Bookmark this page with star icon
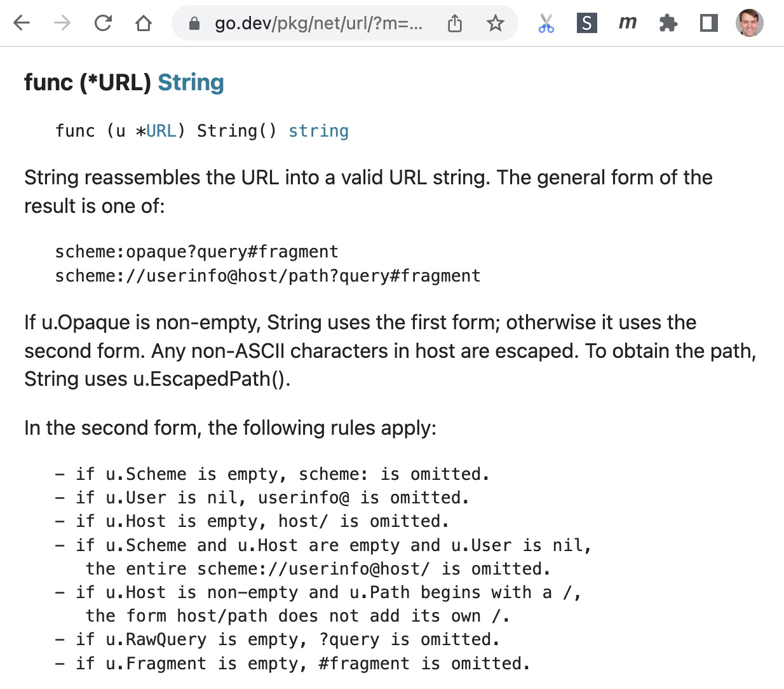Viewport: 784px width, 689px height. pos(495,24)
